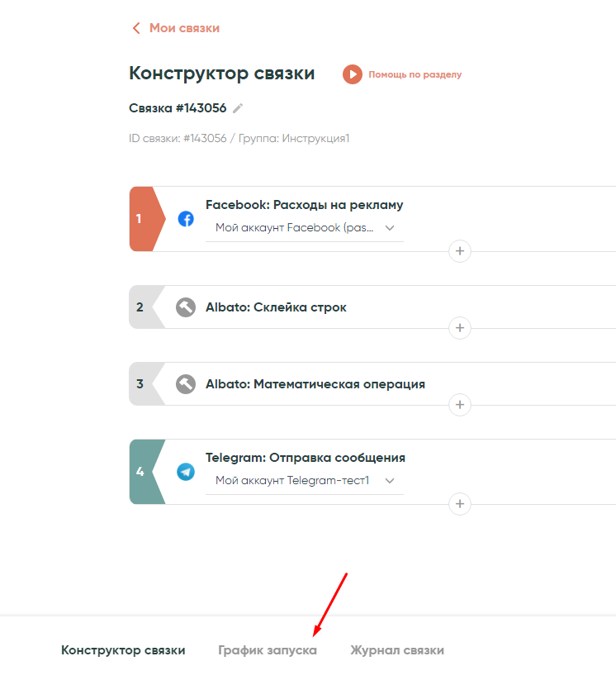Add a step after Математическая операция
This screenshot has height=680, width=616.
pos(460,405)
